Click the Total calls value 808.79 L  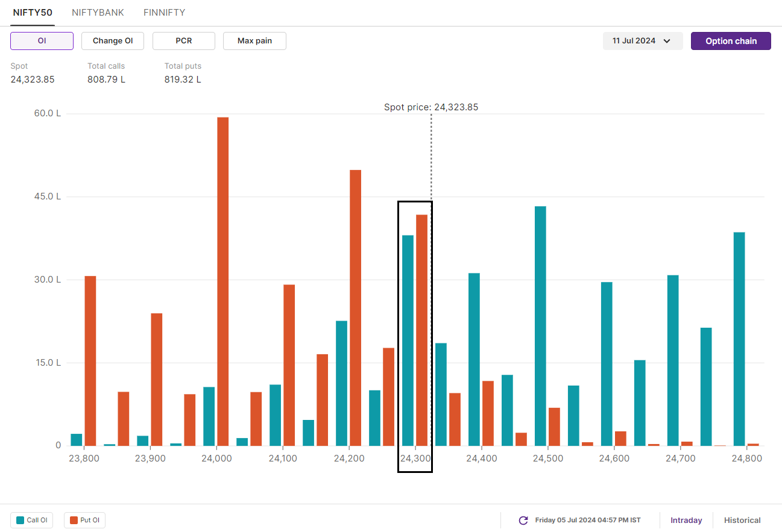tap(107, 79)
